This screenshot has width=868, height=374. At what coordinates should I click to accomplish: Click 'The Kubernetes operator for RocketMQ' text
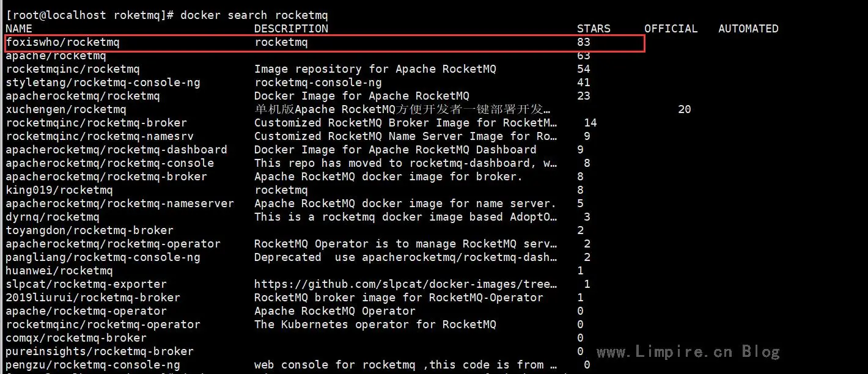(x=375, y=324)
